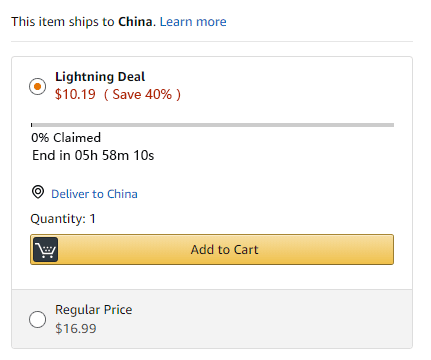This screenshot has width=431, height=360.
Task: Click the deal claimed progress bar
Action: click(212, 125)
